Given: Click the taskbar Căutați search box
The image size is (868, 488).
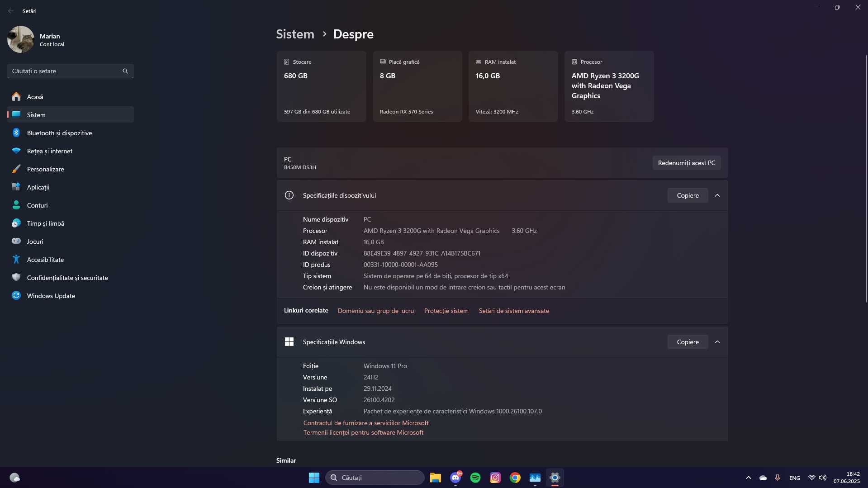Looking at the screenshot, I should tap(375, 478).
